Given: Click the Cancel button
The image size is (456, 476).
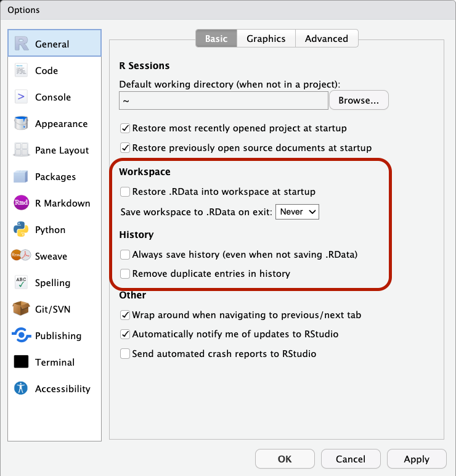Looking at the screenshot, I should [351, 459].
